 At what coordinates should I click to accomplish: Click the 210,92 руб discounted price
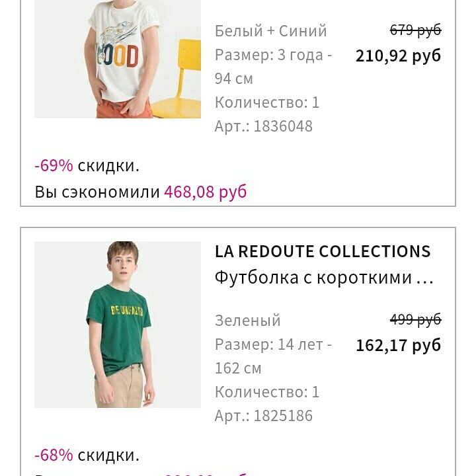[x=398, y=56]
